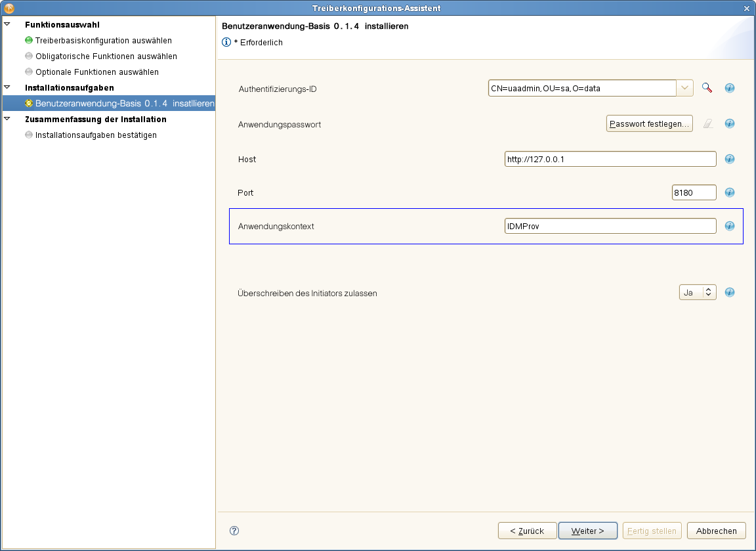The height and width of the screenshot is (551, 756).
Task: Click the info icon for Host field
Action: tap(729, 159)
